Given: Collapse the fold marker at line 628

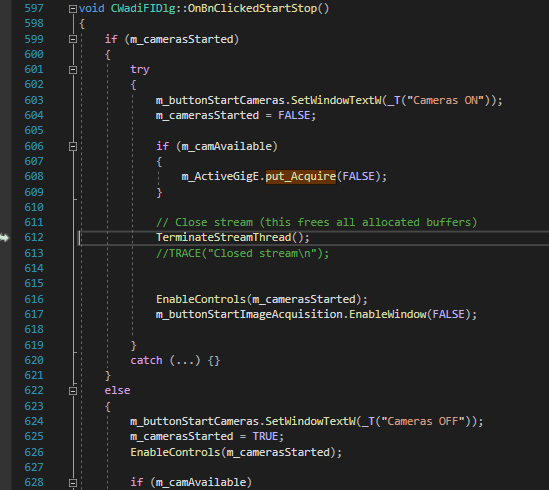Looking at the screenshot, I should 72,483.
